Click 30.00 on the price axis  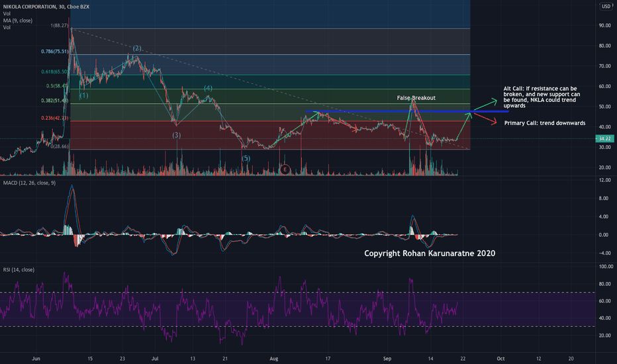[605, 147]
